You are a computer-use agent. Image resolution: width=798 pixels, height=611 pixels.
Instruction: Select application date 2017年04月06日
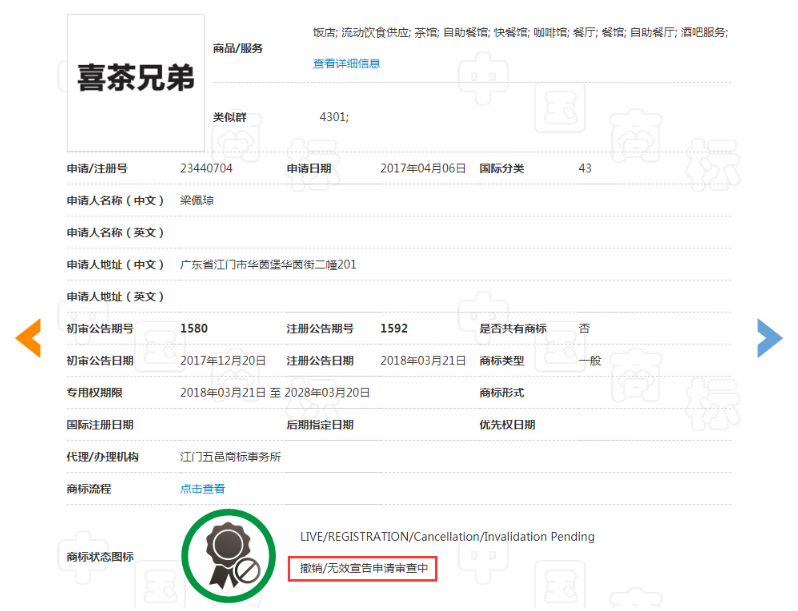423,168
